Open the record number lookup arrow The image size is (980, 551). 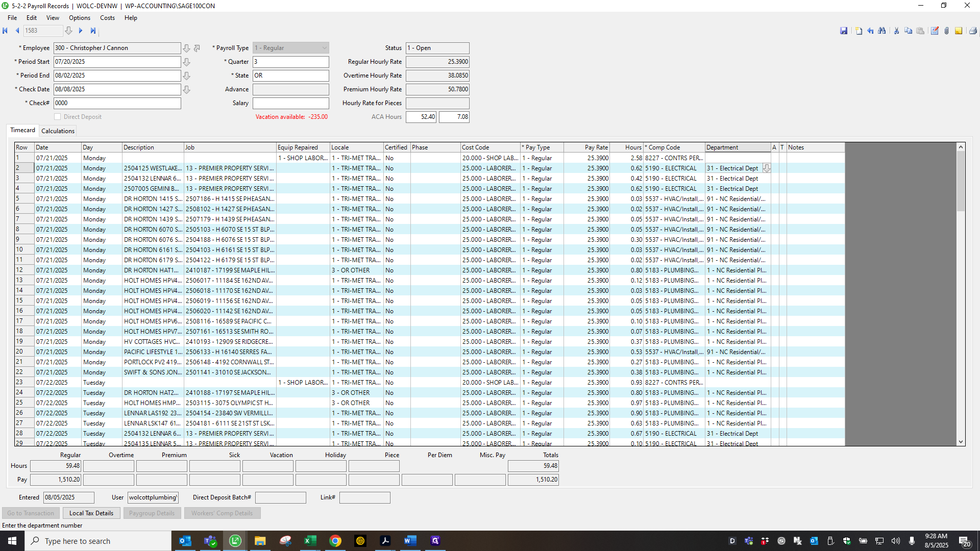[x=68, y=31]
